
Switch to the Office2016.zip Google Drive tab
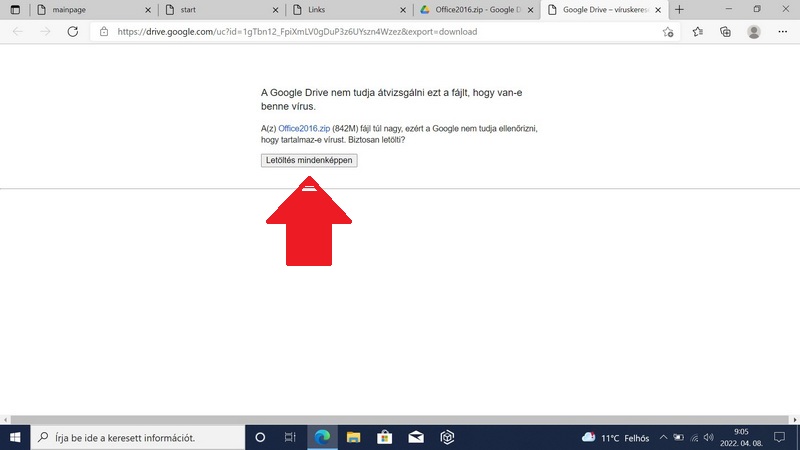478,10
